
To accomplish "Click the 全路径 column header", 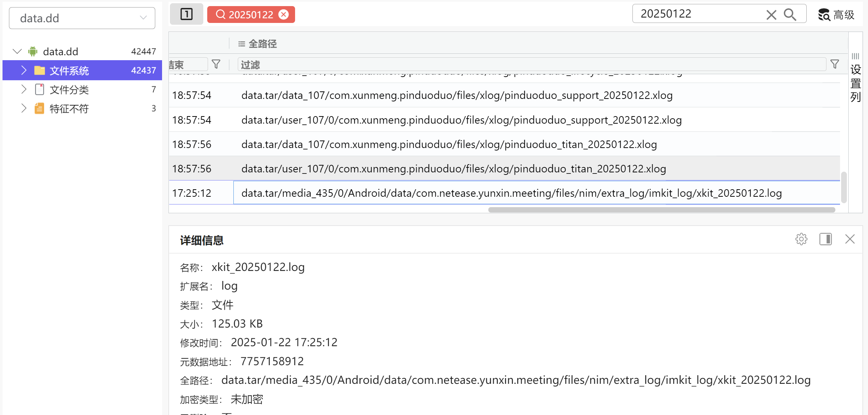I will click(x=262, y=44).
